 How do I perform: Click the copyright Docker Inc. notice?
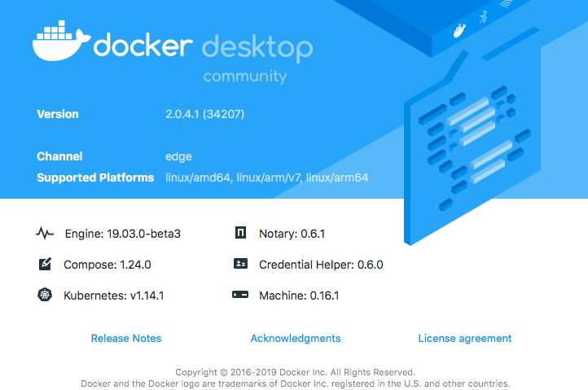295,371
